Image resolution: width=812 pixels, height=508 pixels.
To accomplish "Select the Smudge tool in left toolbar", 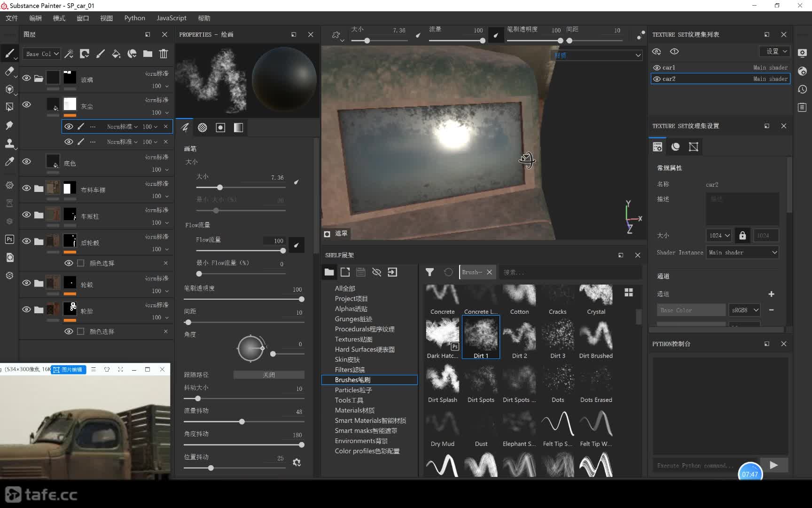I will 9,125.
